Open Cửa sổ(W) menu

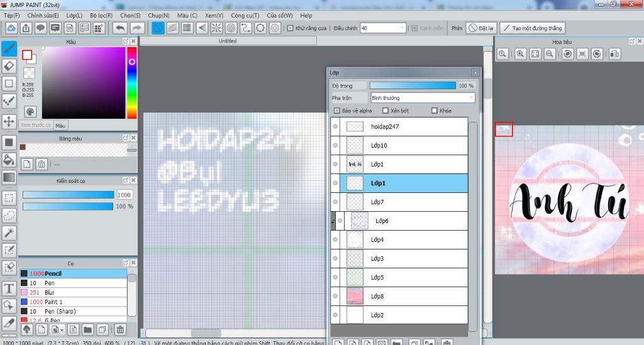[280, 15]
